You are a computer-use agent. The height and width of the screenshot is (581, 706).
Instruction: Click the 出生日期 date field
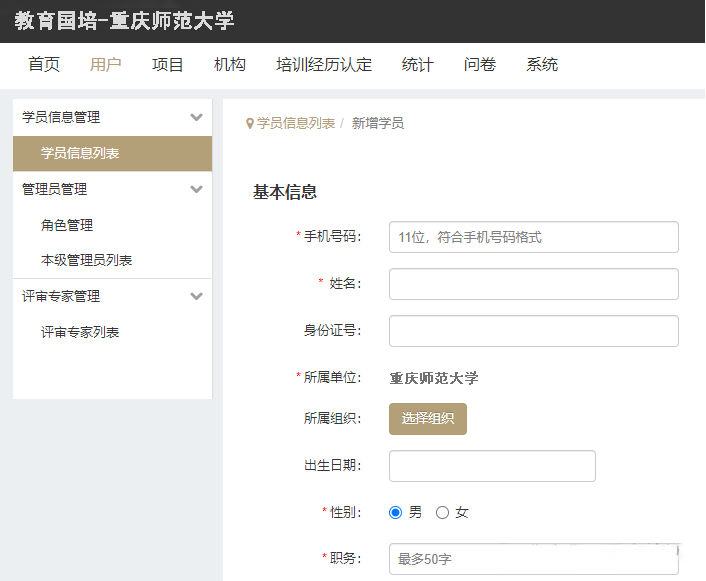point(492,466)
